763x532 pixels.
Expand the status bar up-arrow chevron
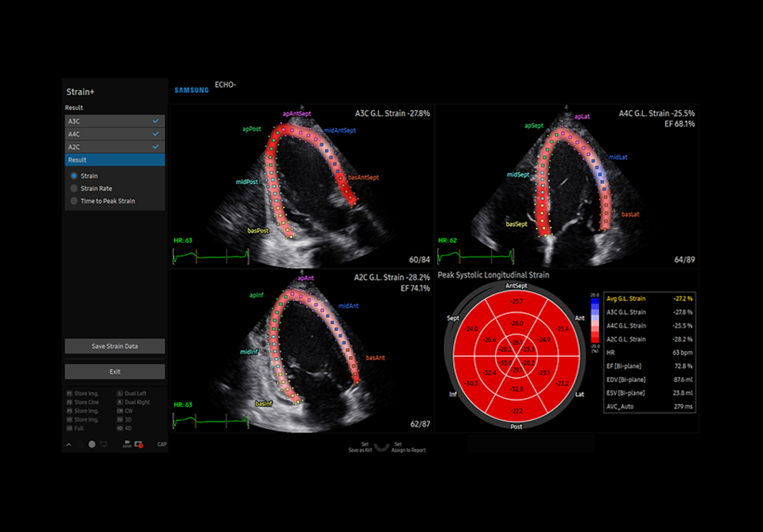[68, 444]
